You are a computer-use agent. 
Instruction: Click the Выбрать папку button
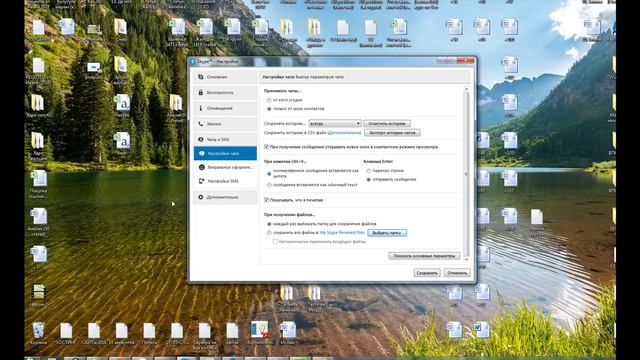387,233
